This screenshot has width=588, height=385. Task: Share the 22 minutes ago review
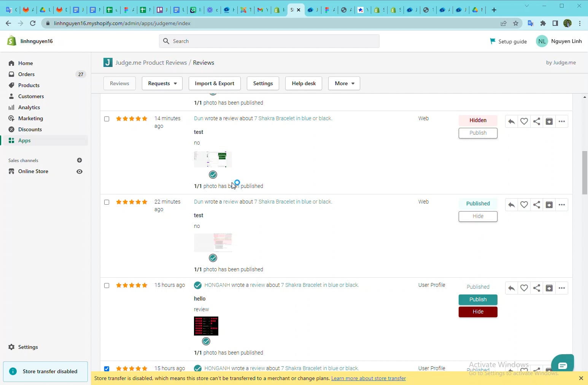[x=537, y=205]
